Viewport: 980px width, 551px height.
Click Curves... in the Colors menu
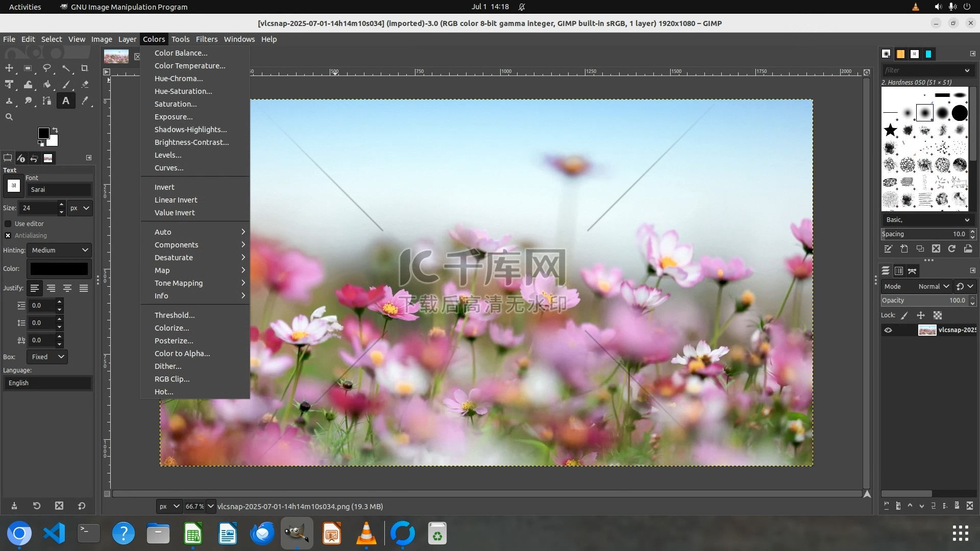(169, 168)
